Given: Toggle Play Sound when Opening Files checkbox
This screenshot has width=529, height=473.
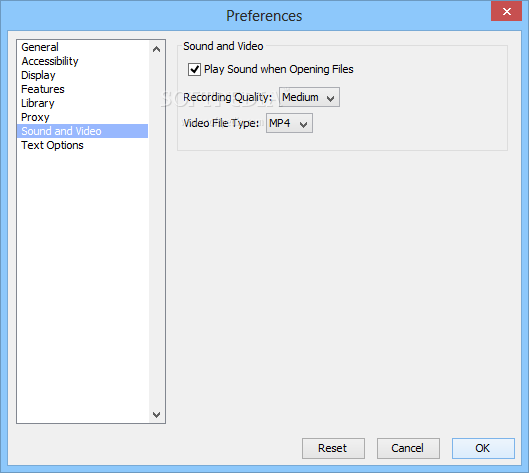Looking at the screenshot, I should pyautogui.click(x=194, y=69).
